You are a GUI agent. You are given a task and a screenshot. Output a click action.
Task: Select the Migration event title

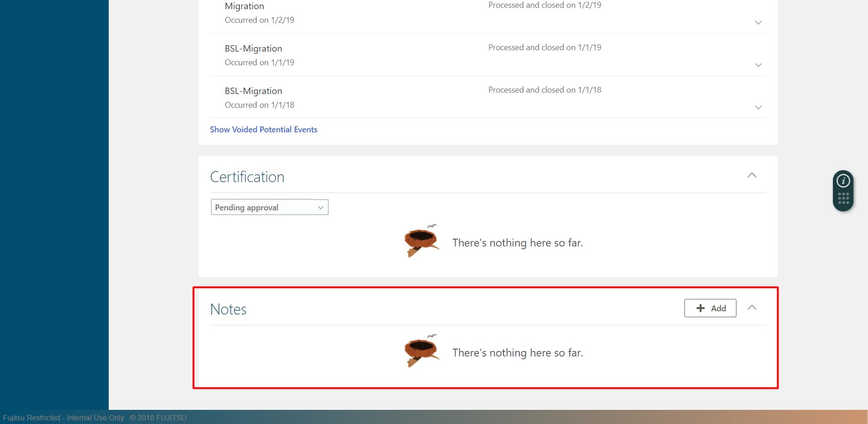[x=244, y=6]
